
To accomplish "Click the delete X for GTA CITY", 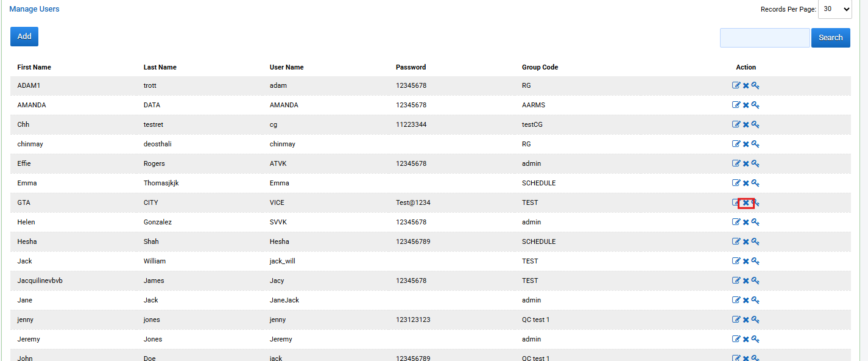I will pyautogui.click(x=746, y=203).
